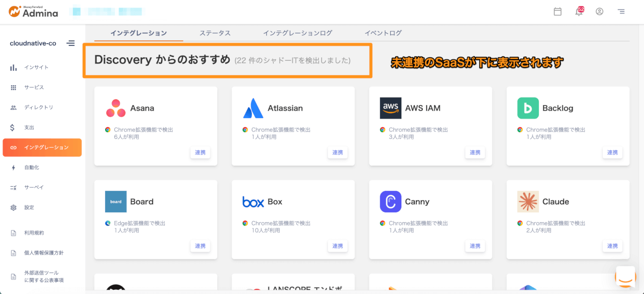
Task: Click the Edge browser icon on Board card
Action: [x=108, y=223]
